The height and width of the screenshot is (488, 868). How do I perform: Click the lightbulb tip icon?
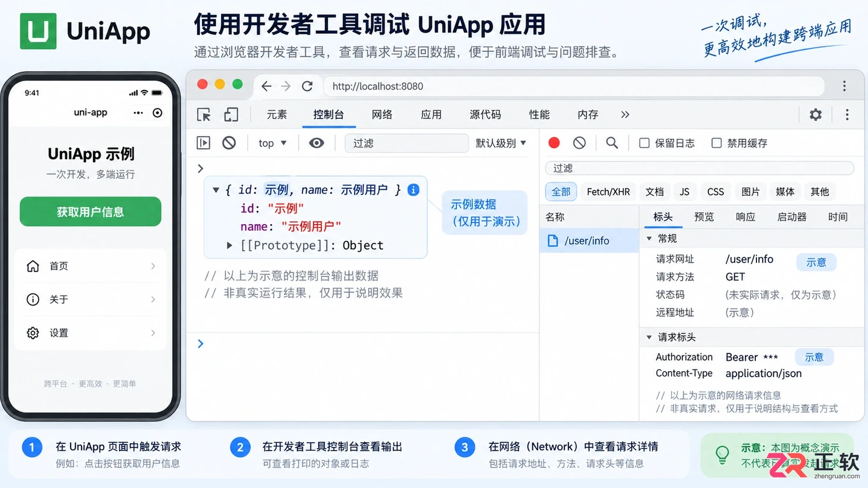[722, 454]
